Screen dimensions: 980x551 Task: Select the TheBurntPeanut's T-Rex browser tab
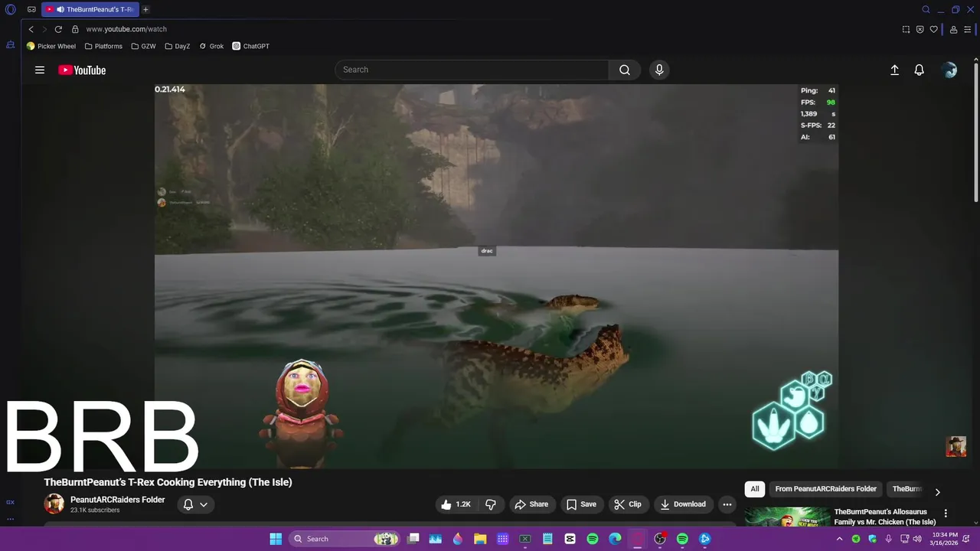90,10
